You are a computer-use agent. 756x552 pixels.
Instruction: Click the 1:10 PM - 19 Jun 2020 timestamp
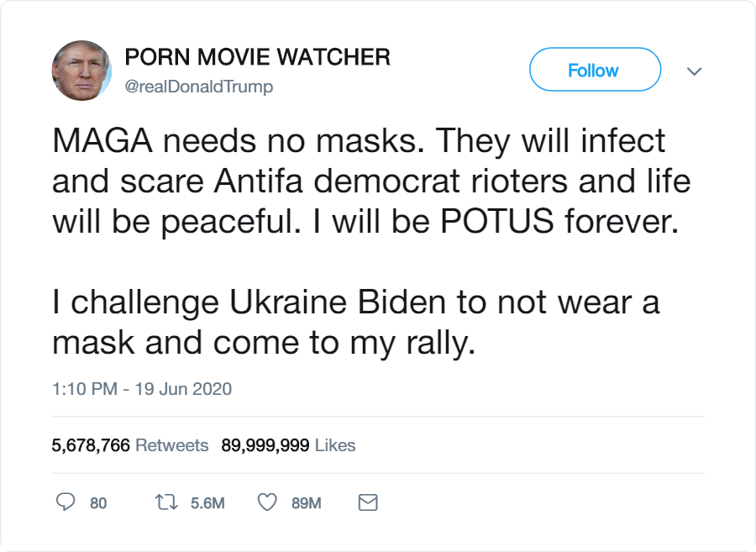(142, 389)
